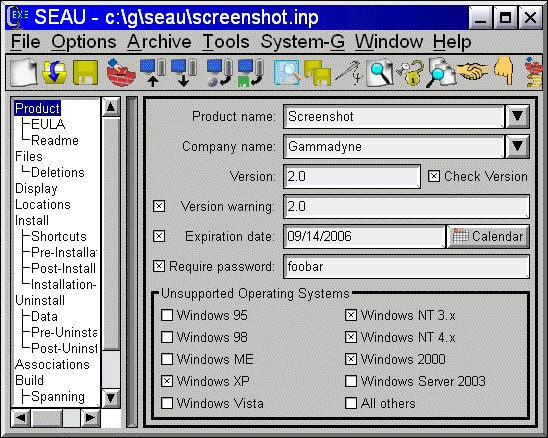This screenshot has width=548, height=438.
Task: Click the computer with down arrow icon
Action: 183,72
